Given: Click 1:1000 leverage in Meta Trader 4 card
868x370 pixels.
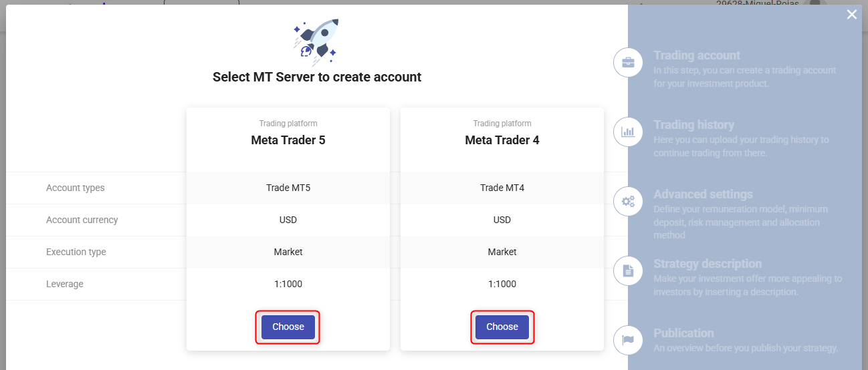Looking at the screenshot, I should click(x=502, y=284).
